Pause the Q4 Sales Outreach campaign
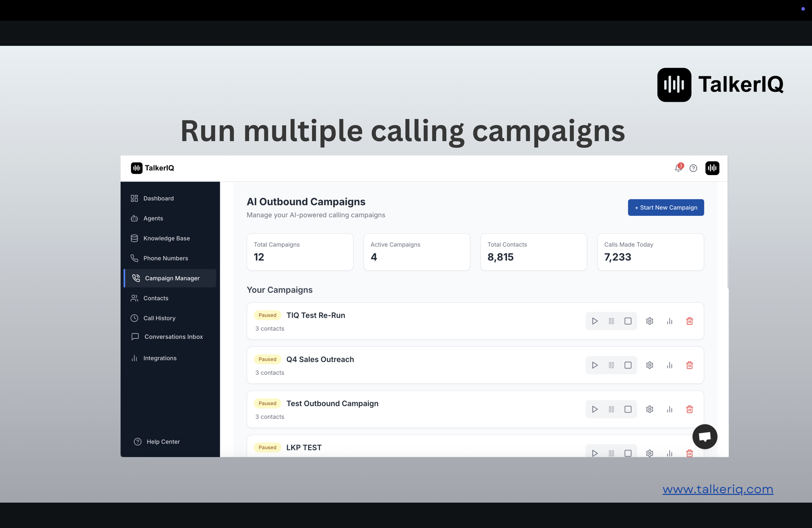The image size is (812, 528). click(x=611, y=365)
